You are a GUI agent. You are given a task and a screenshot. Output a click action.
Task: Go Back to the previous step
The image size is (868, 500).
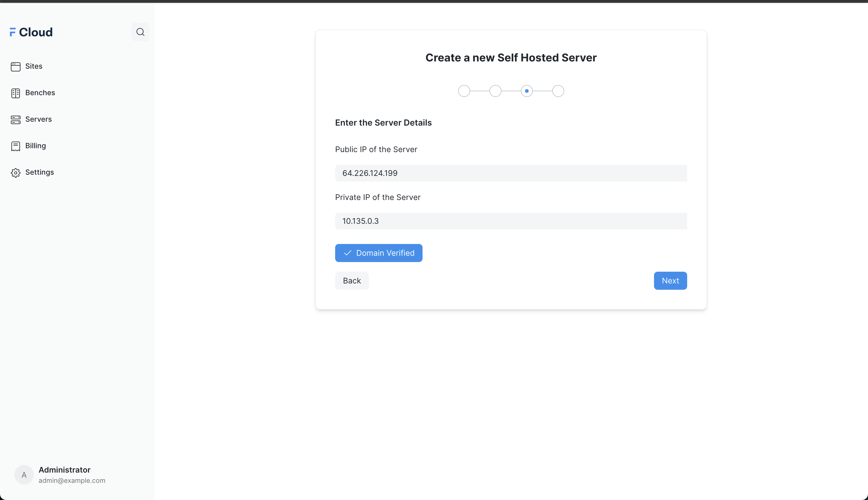[351, 280]
